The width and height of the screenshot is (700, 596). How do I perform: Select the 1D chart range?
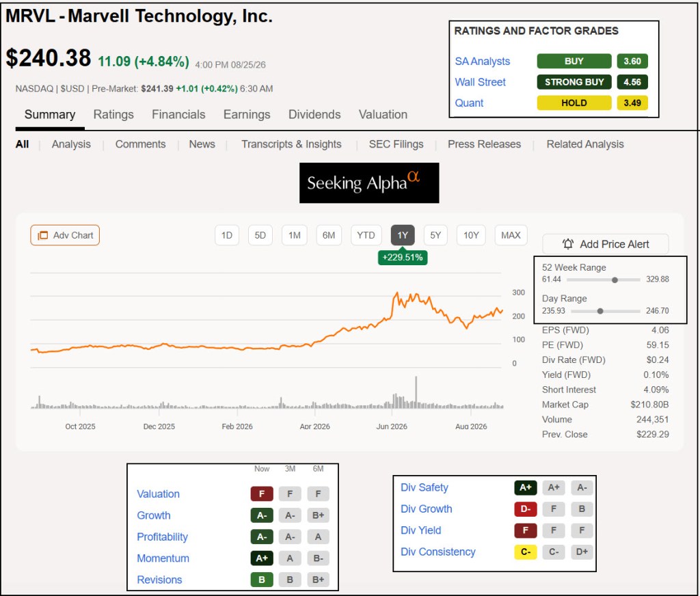(x=227, y=235)
